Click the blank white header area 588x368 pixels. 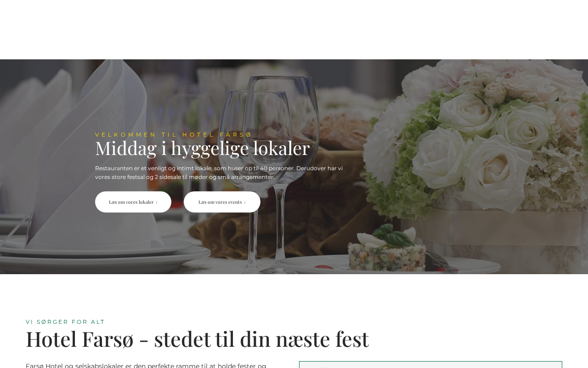coord(294,29)
